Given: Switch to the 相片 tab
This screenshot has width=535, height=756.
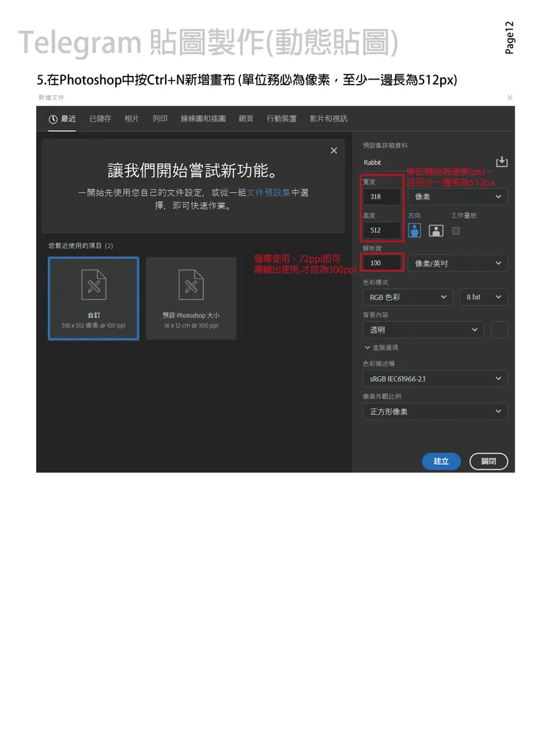Looking at the screenshot, I should (132, 119).
